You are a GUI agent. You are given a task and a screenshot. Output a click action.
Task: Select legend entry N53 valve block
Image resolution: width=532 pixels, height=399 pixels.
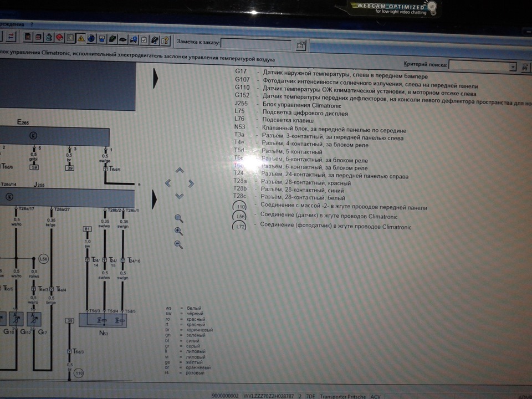click(320, 129)
